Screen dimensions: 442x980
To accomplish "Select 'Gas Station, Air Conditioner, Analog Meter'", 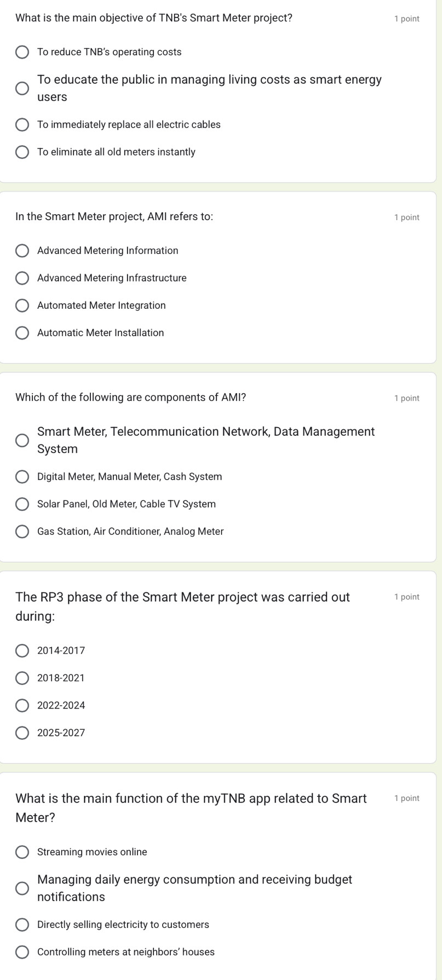I will (22, 532).
